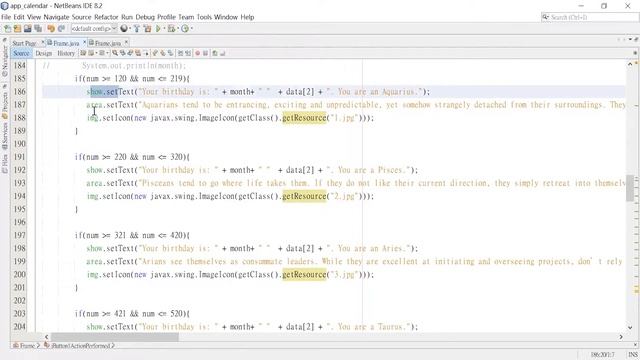Click the Open Project toolbar icon

pyautogui.click(x=28, y=29)
